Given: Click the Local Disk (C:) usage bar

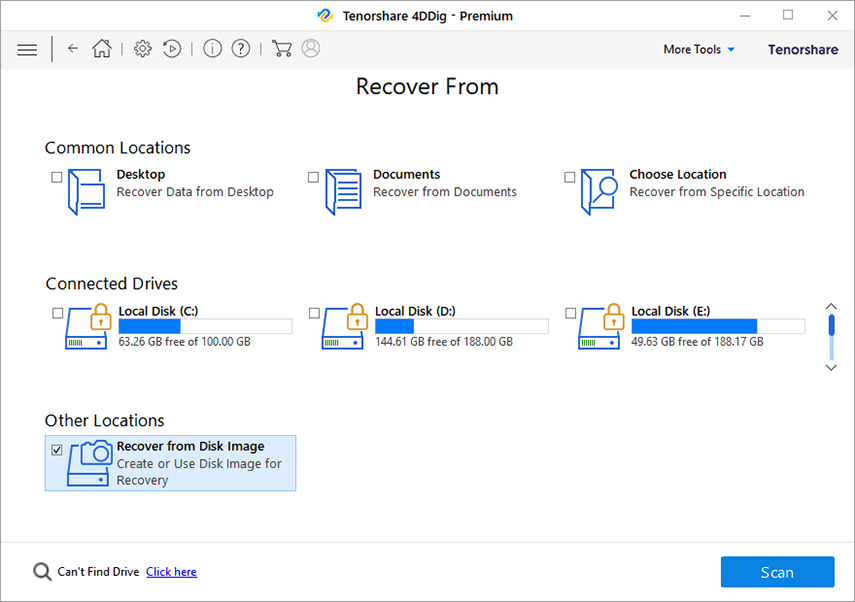Looking at the screenshot, I should pyautogui.click(x=205, y=326).
